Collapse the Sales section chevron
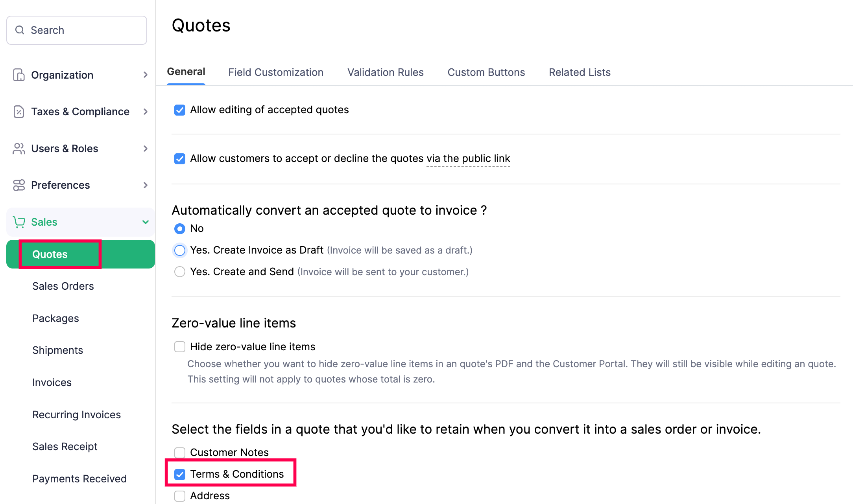 pyautogui.click(x=146, y=222)
